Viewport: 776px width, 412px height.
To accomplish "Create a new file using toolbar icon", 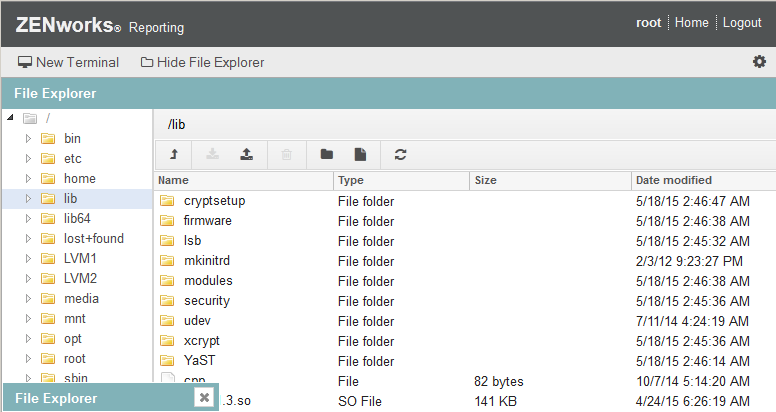I will pyautogui.click(x=361, y=154).
